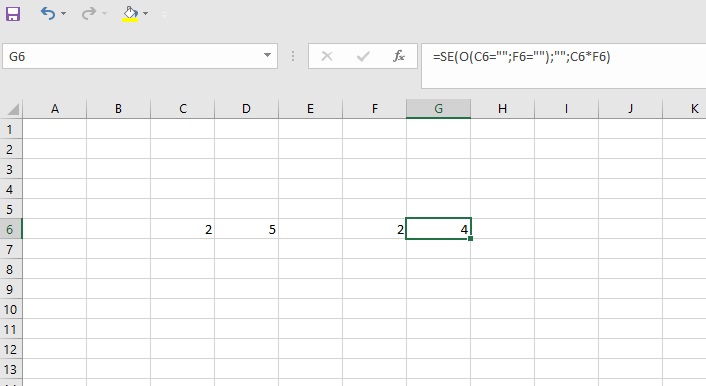Click cell D6 containing 5
The image size is (706, 386).
246,229
